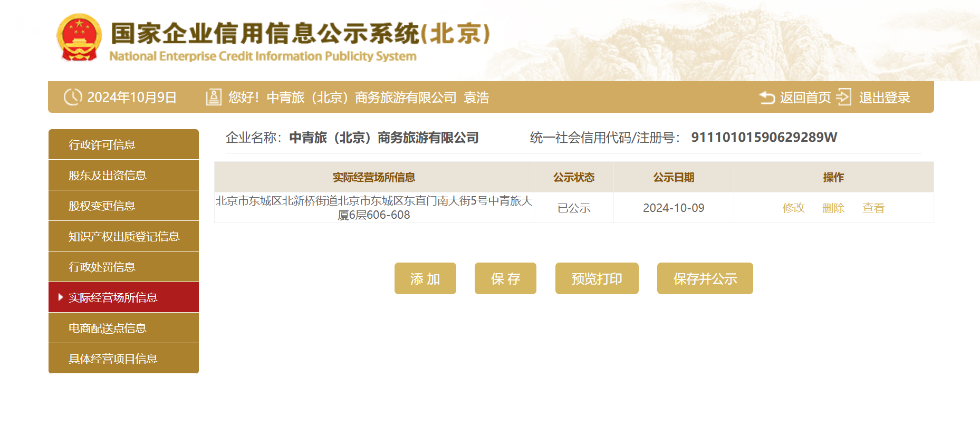Click the 保存 button
This screenshot has width=980, height=426.
(505, 278)
